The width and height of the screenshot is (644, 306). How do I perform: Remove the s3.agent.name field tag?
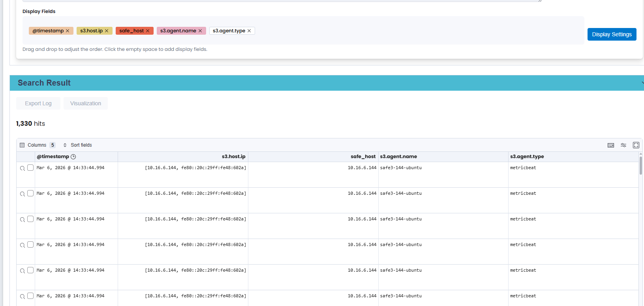pyautogui.click(x=200, y=31)
